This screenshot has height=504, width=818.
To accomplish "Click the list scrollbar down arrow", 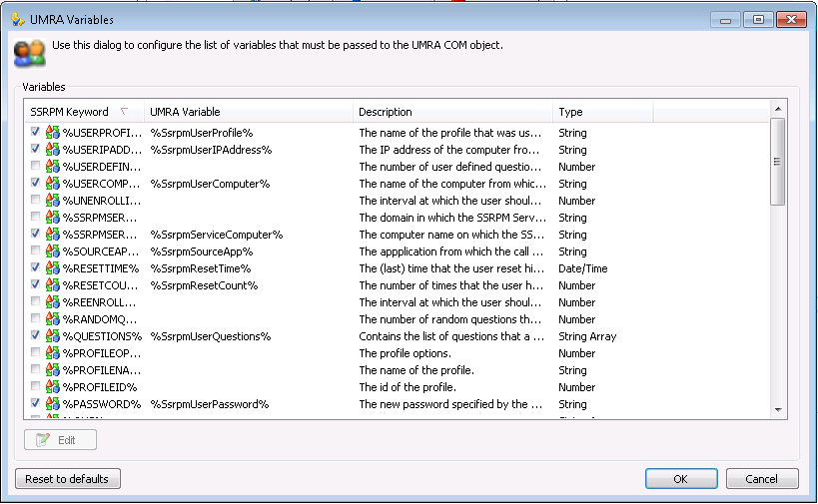I will 778,410.
